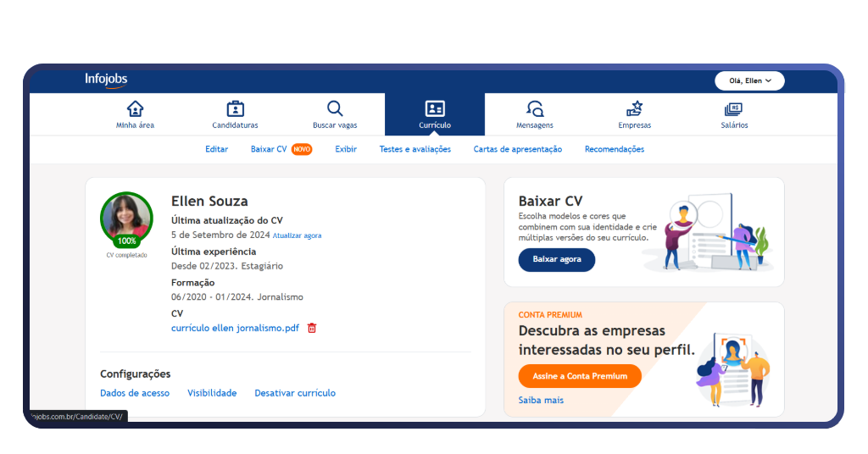Open the Minha área house icon
Screen dimensions: 868x454
click(135, 108)
